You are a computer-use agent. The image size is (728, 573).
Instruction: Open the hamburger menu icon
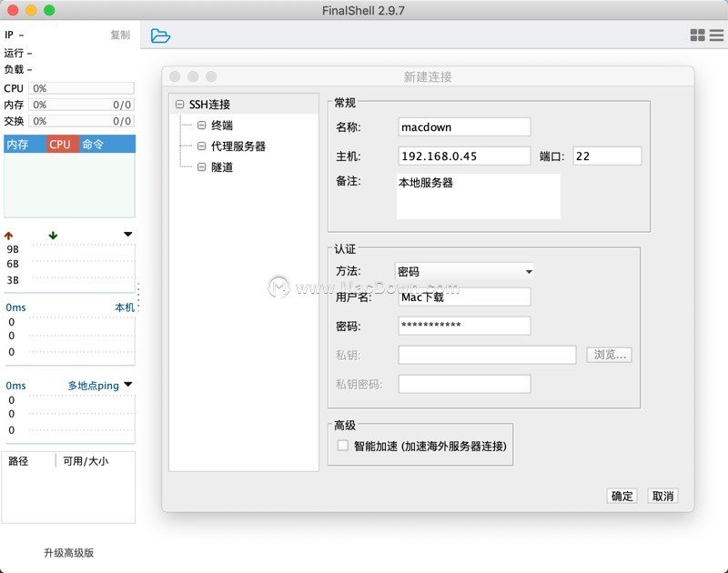716,35
